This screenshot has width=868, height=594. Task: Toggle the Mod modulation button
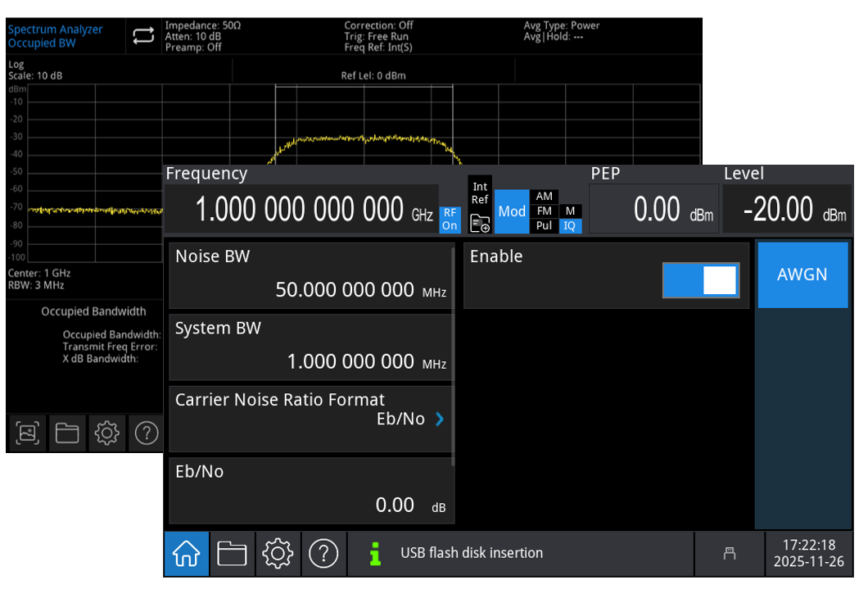click(512, 211)
